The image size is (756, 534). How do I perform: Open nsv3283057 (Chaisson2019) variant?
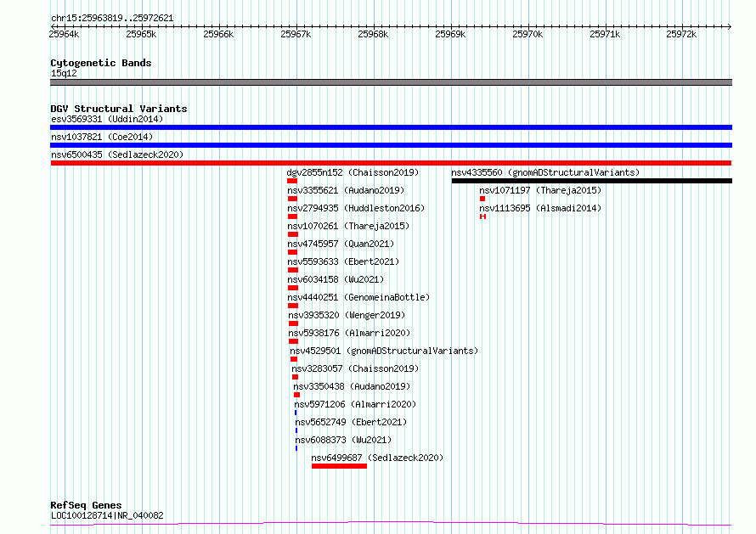[355, 368]
